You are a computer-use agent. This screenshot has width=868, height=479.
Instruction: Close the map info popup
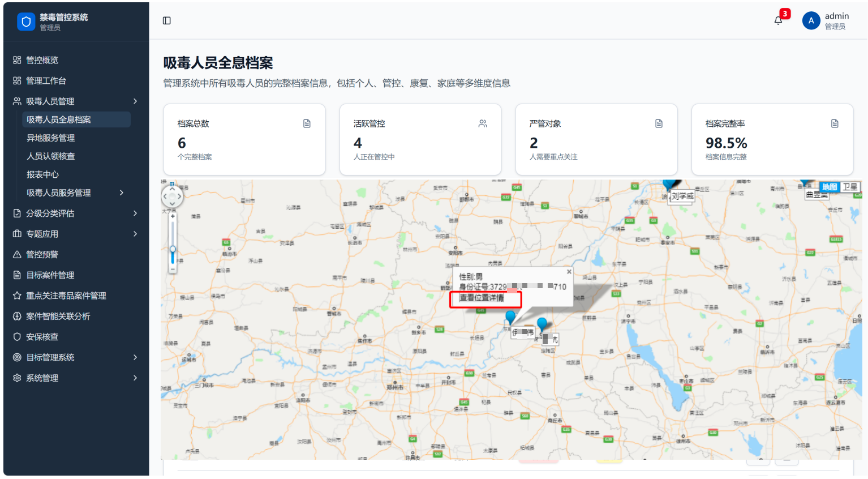pos(569,272)
